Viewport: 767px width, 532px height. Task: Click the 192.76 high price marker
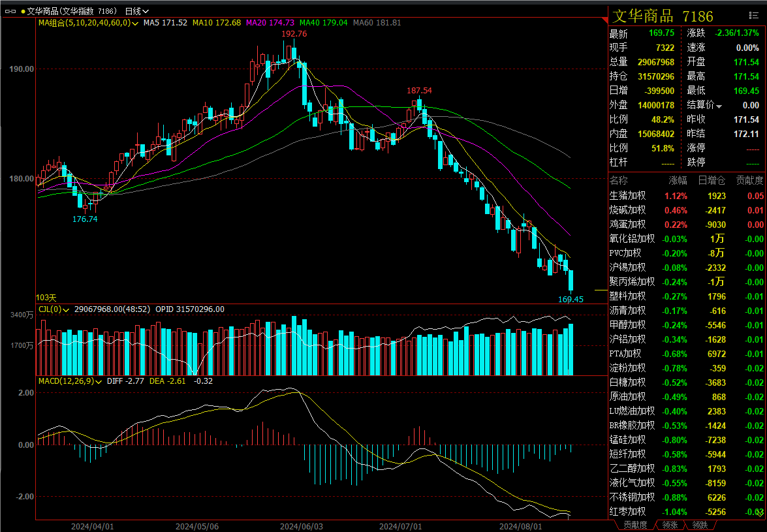pyautogui.click(x=294, y=34)
